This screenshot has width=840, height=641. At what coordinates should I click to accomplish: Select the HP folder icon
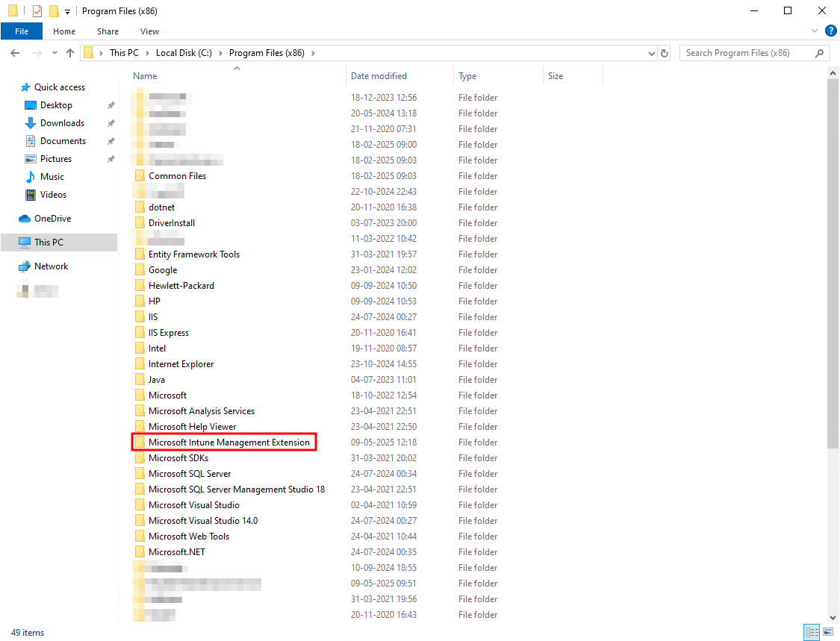pos(140,301)
